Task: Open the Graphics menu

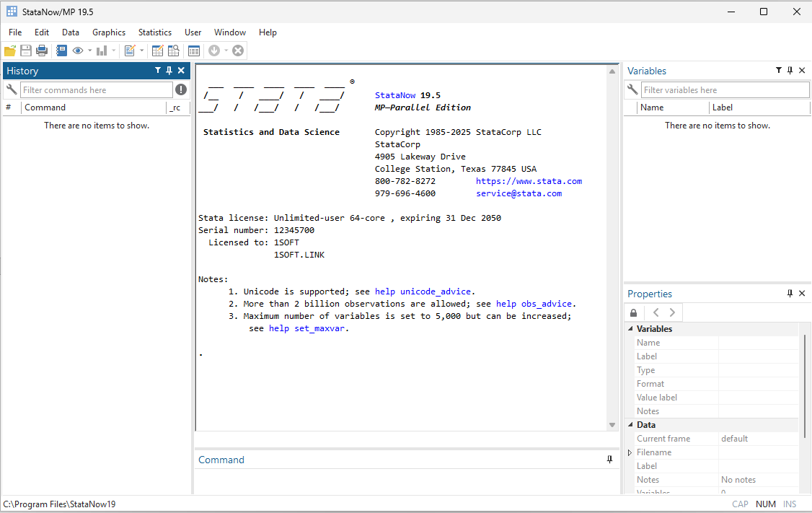Action: pos(109,32)
